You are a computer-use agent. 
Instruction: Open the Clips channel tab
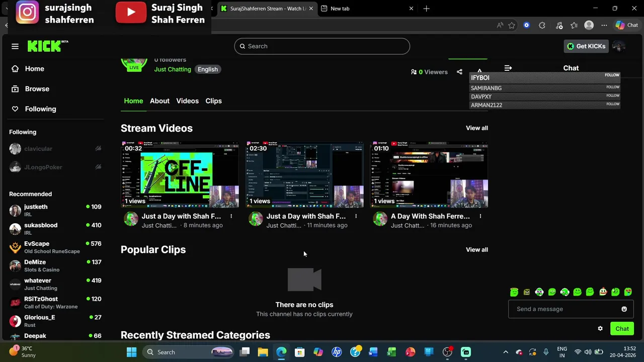tap(213, 101)
